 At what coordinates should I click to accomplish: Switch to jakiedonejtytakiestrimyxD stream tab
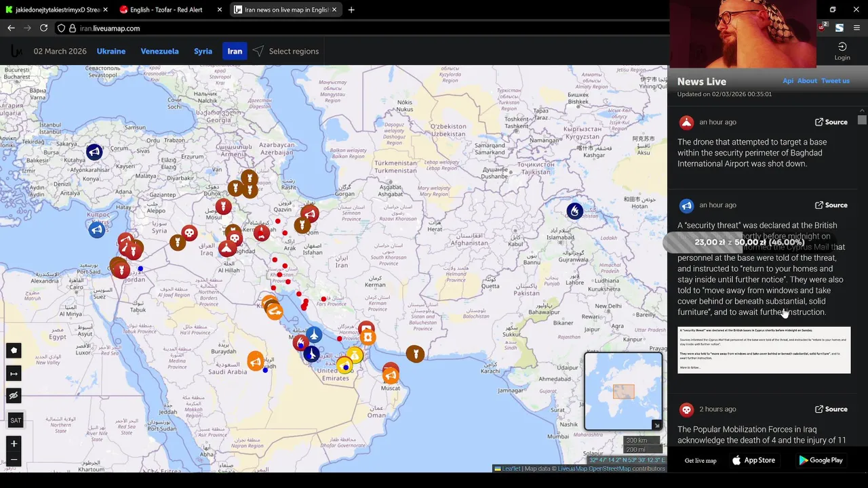coord(57,9)
